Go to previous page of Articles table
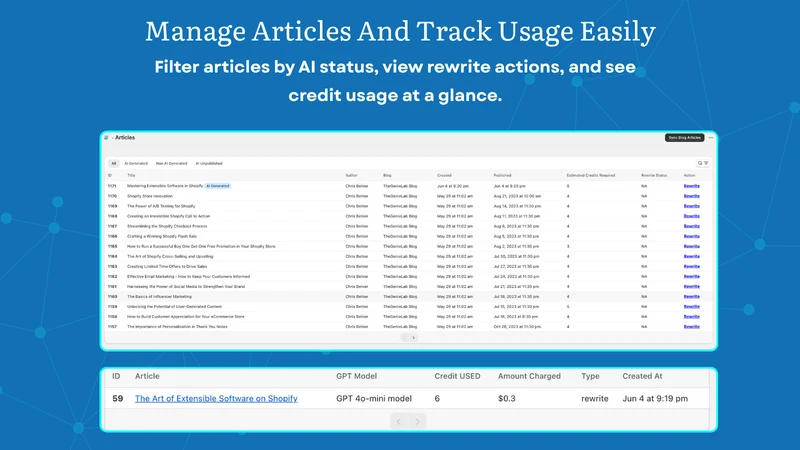Screen dimensions: 800x450 point(404,338)
